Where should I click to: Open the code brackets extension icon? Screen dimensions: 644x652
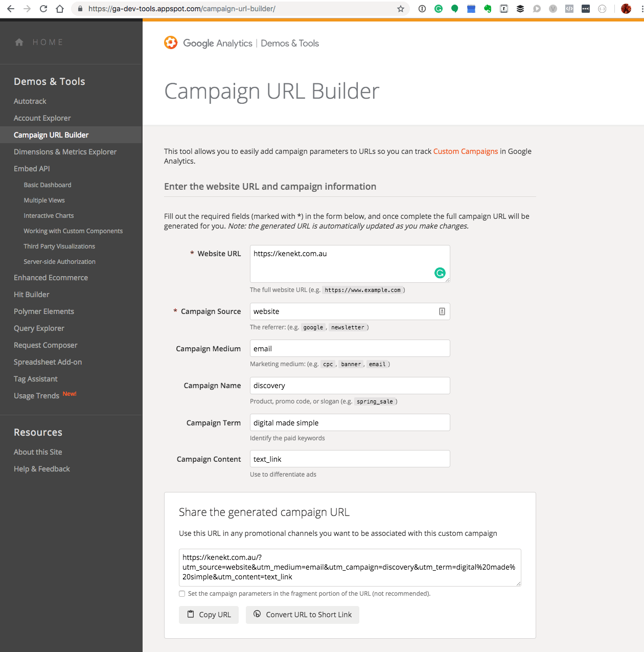(569, 9)
